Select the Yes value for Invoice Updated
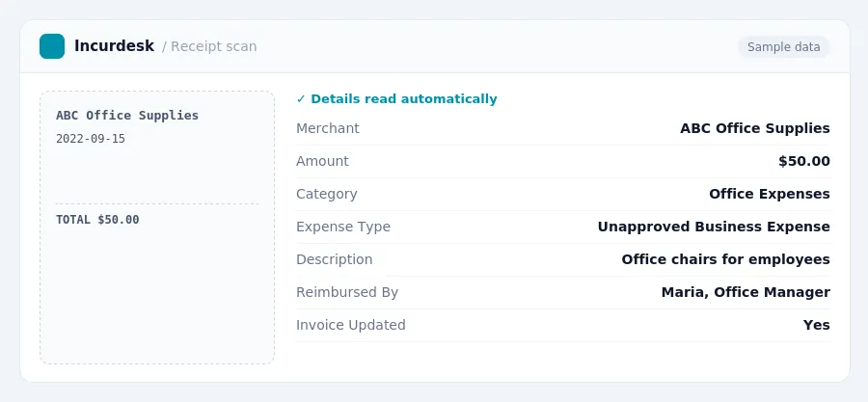868x402 pixels. (x=817, y=325)
